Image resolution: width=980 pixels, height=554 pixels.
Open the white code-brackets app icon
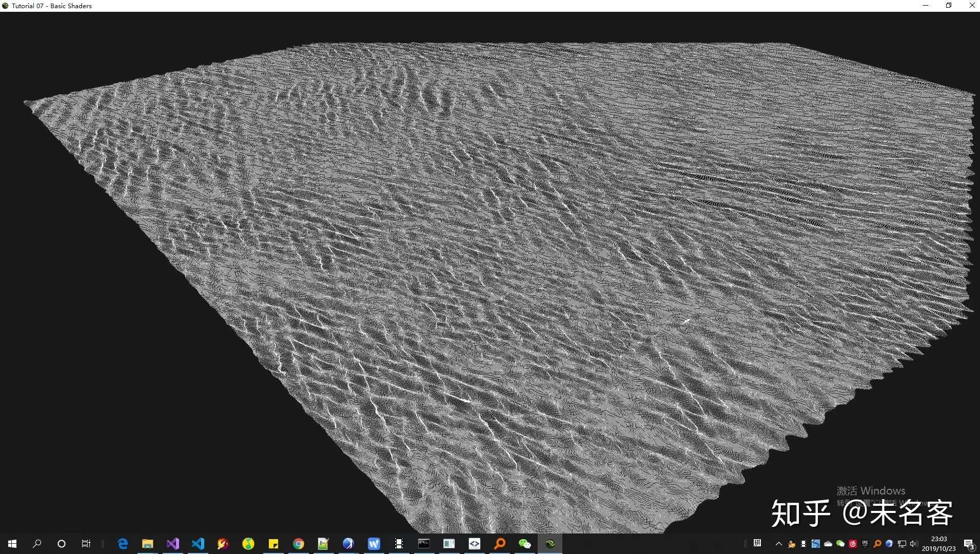coord(475,544)
